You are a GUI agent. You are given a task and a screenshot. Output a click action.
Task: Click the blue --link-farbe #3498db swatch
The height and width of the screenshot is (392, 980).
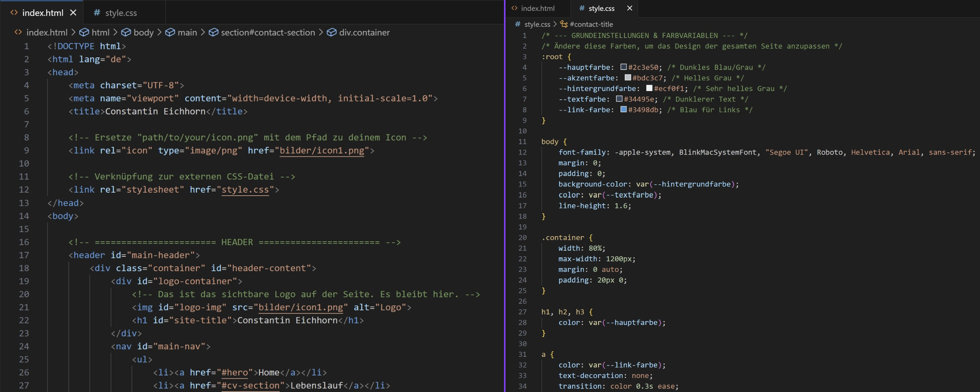point(623,110)
